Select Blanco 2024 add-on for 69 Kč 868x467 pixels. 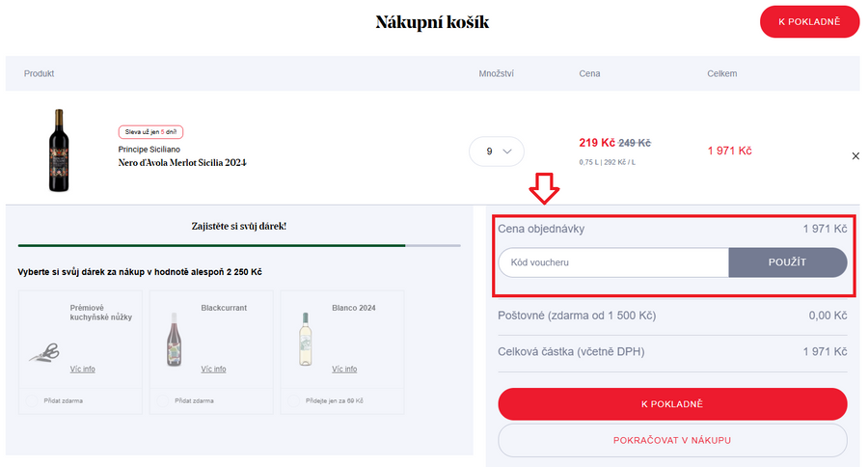click(292, 399)
